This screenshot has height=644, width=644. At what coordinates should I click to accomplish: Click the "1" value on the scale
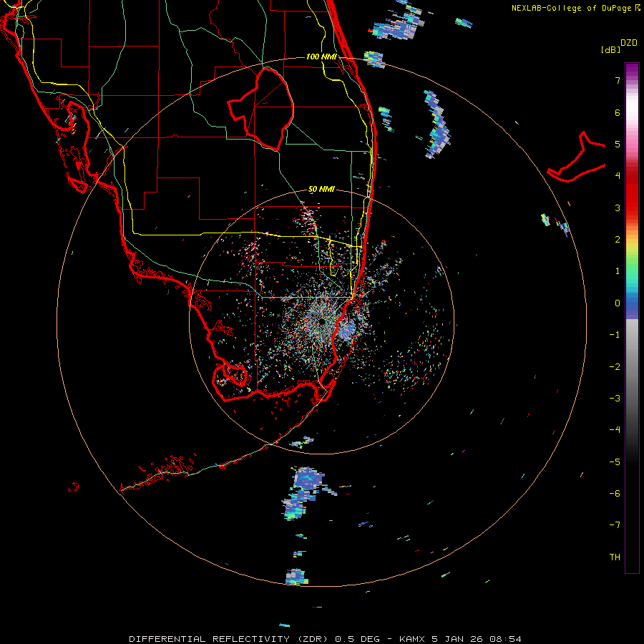click(x=618, y=271)
